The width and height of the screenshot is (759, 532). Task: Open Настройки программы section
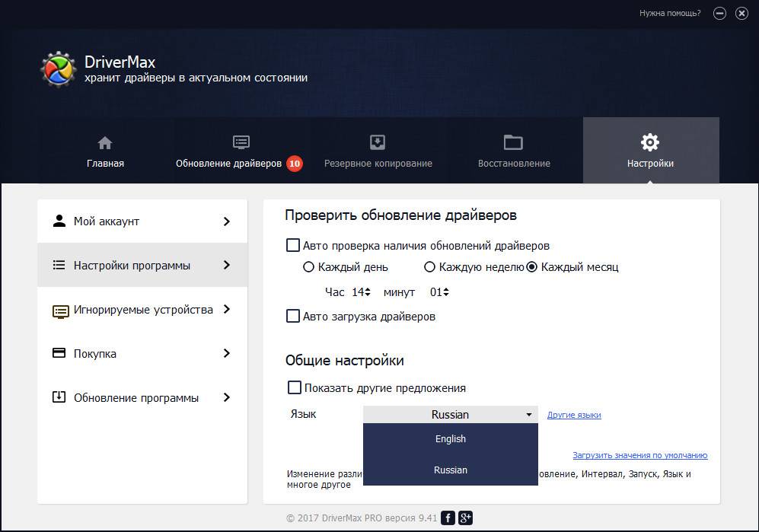coord(142,265)
